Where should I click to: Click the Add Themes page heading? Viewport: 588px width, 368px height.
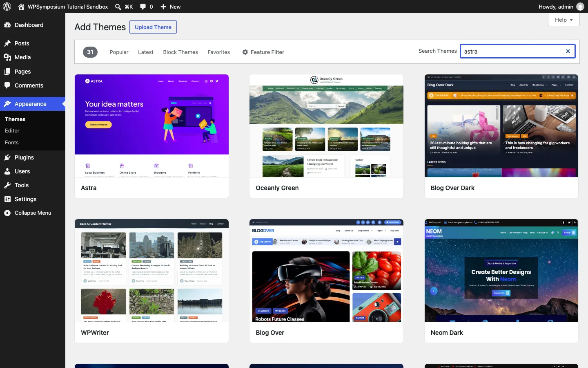click(100, 27)
